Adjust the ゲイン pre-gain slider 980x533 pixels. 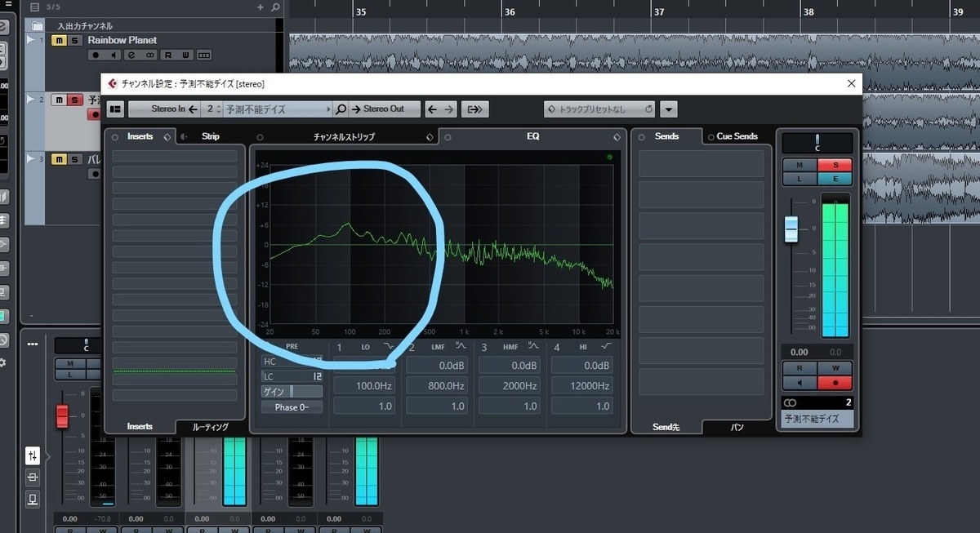[292, 392]
